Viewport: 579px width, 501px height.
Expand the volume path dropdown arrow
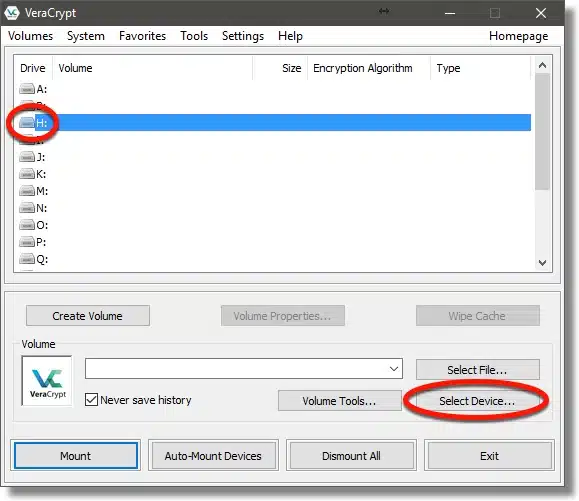pos(394,368)
